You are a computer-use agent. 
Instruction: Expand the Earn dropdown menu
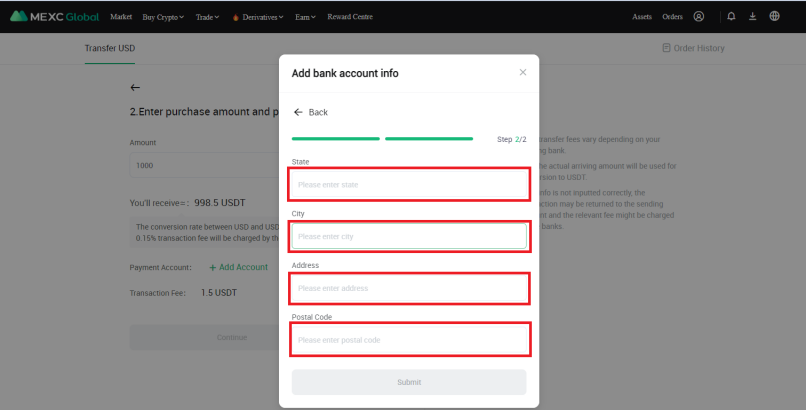pos(305,17)
